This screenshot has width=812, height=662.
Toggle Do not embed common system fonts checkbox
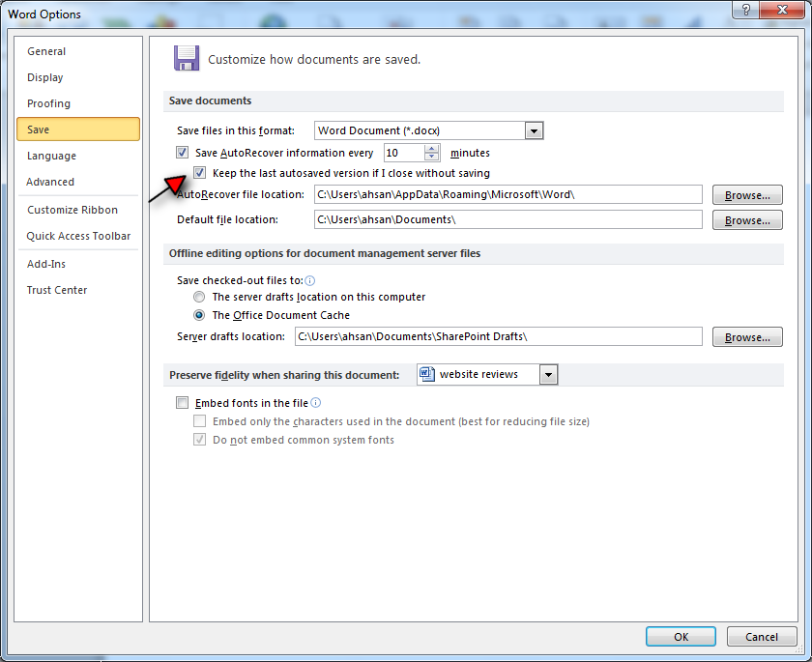[199, 440]
